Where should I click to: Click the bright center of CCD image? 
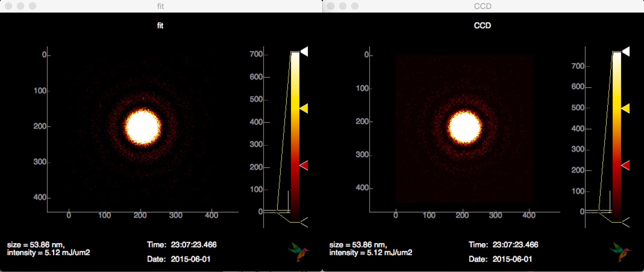[x=465, y=127]
